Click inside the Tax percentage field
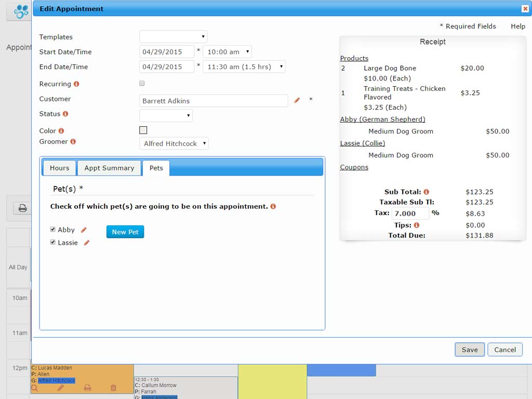 410,214
